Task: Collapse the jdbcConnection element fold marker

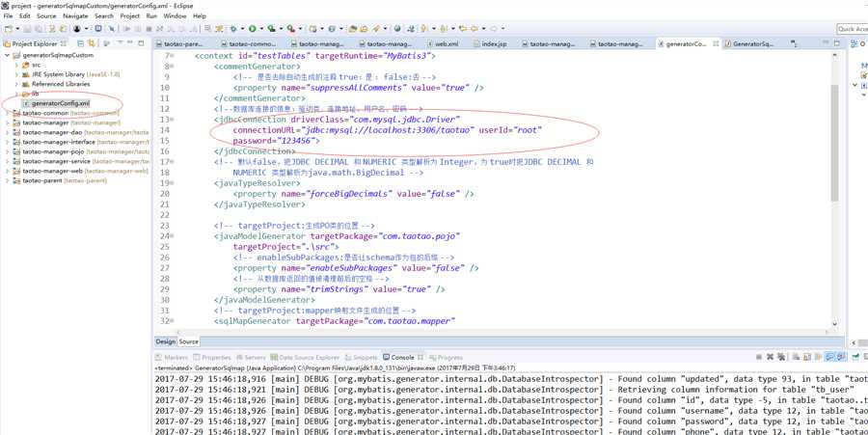Action: (x=172, y=120)
